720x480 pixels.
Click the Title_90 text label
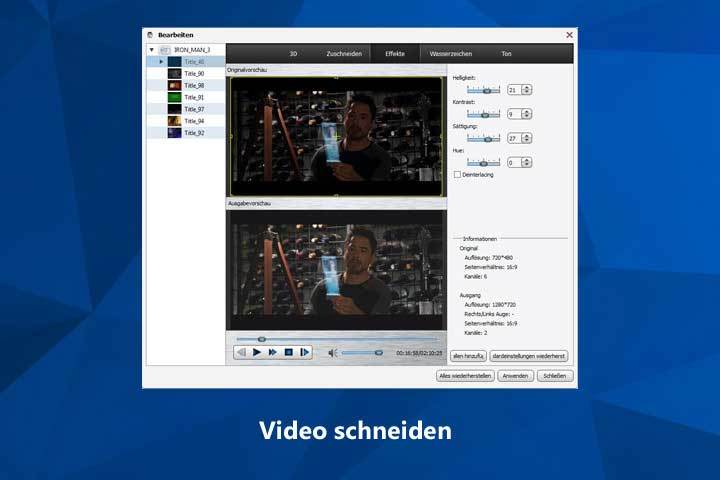pos(194,73)
